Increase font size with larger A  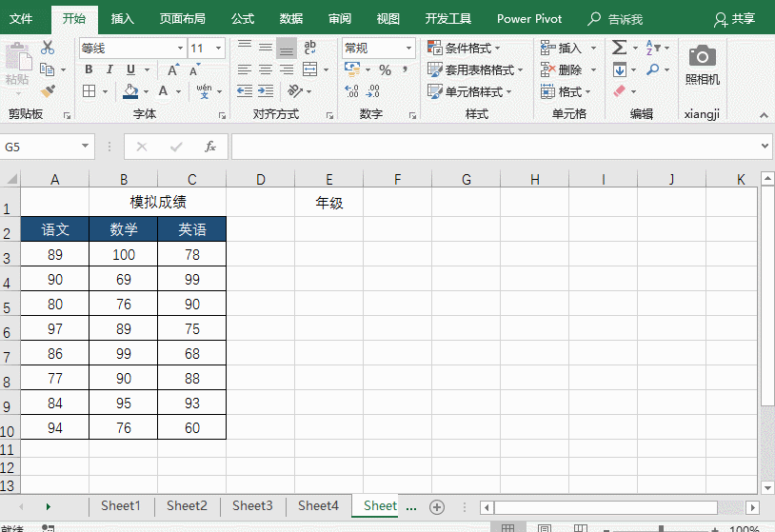[x=173, y=69]
